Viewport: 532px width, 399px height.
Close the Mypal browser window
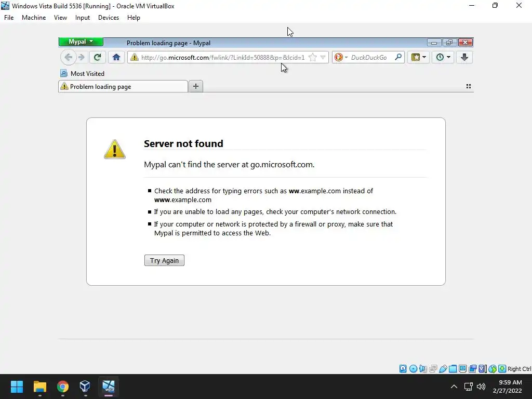click(465, 43)
